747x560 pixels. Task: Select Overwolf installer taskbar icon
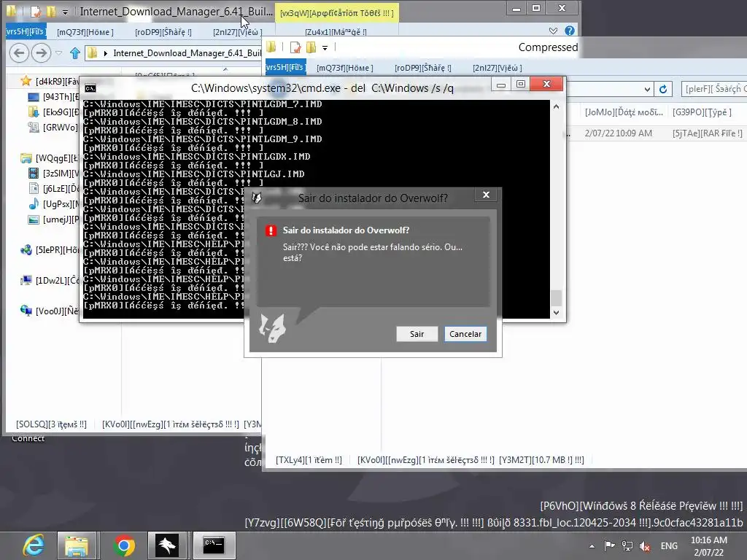tap(167, 545)
